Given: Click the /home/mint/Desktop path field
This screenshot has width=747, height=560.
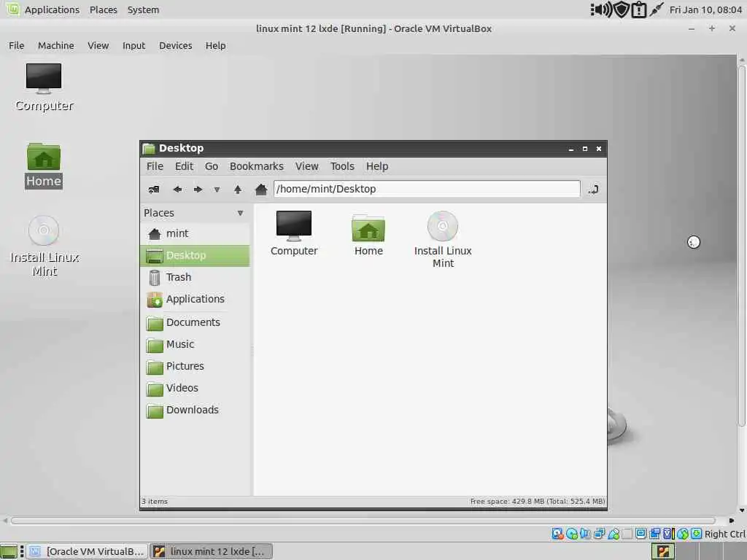Looking at the screenshot, I should click(x=427, y=189).
